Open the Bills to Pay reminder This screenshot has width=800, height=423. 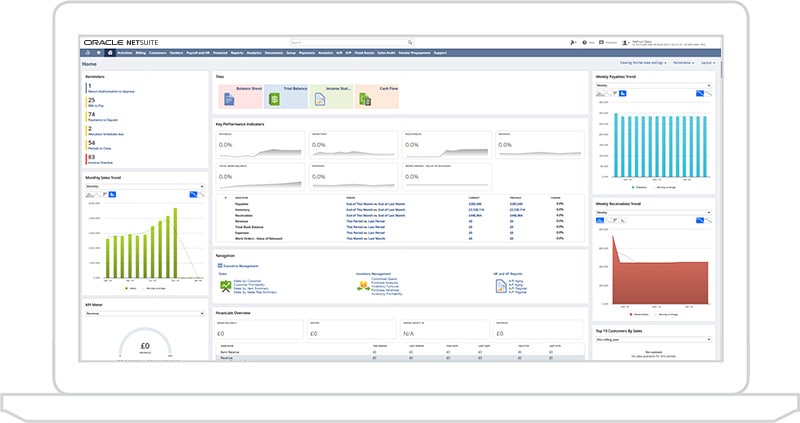96,103
